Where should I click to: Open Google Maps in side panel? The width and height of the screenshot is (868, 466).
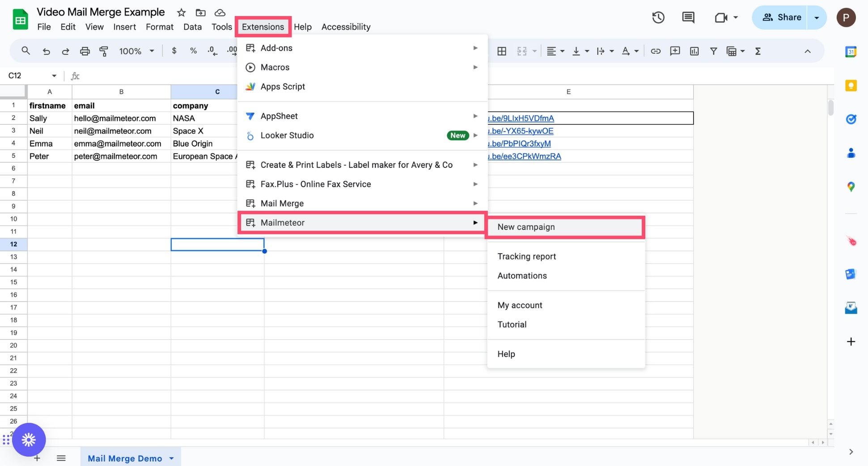point(851,187)
